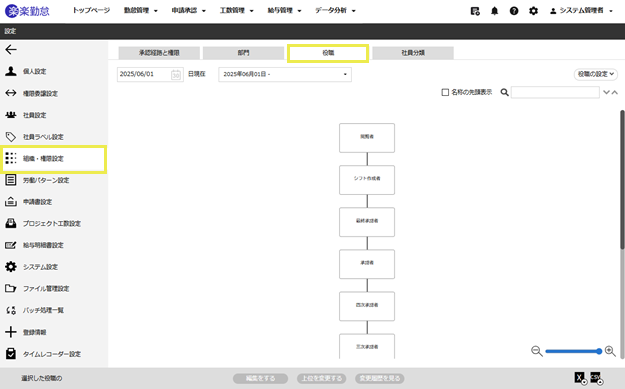The image size is (625, 389).
Task: Go back with the left arrow icon
Action: (x=11, y=49)
